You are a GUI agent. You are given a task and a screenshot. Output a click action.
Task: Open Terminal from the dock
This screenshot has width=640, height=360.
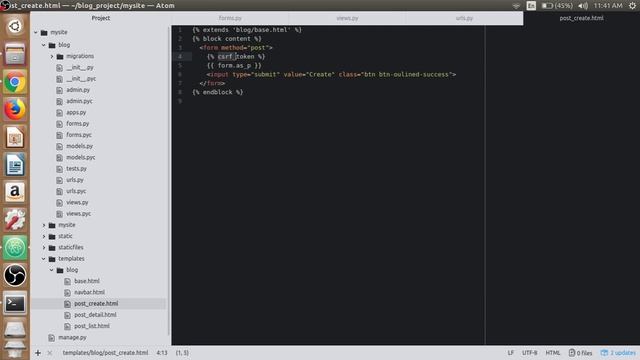coord(15,303)
